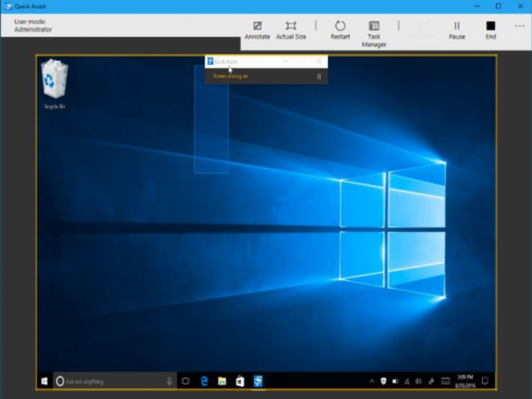Image resolution: width=532 pixels, height=399 pixels.
Task: Open the Action Center notification icon
Action: click(x=485, y=382)
